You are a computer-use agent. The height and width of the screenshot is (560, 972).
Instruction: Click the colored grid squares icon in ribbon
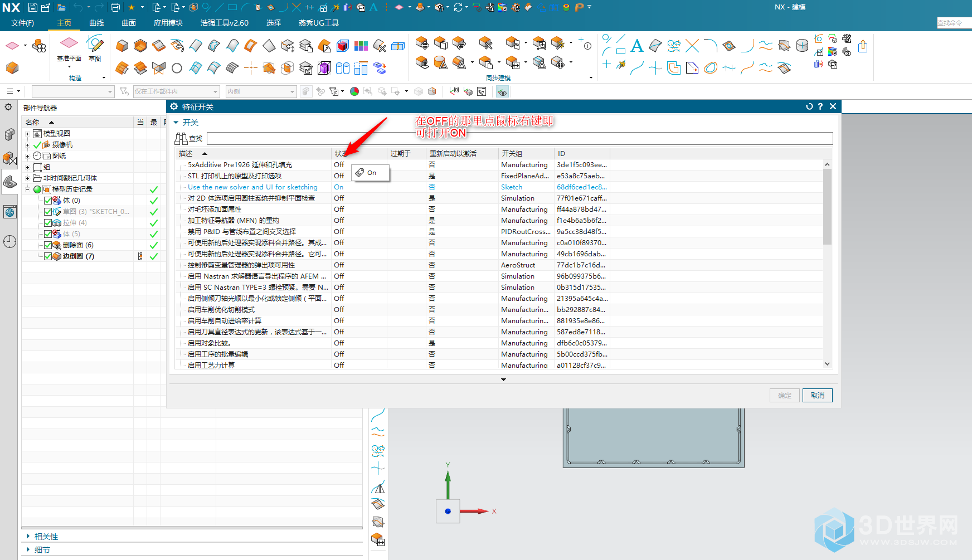point(361,46)
